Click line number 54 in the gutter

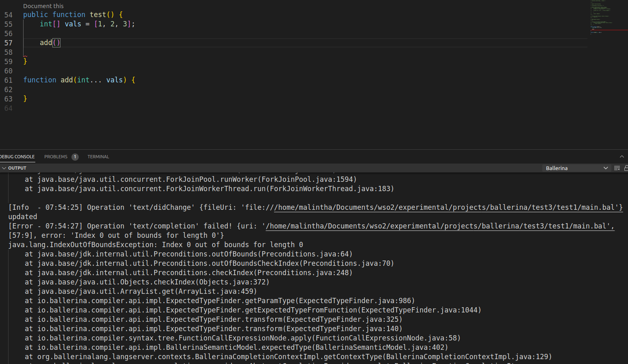[9, 15]
